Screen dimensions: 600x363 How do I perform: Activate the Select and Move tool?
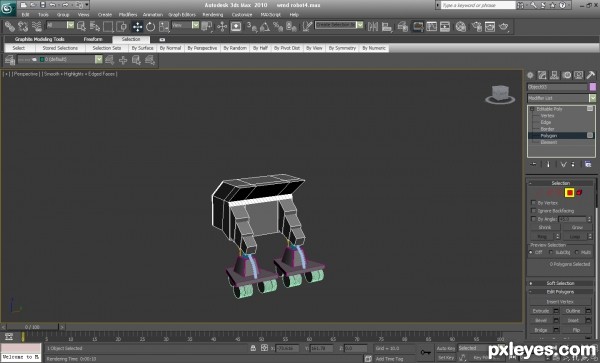[137, 26]
